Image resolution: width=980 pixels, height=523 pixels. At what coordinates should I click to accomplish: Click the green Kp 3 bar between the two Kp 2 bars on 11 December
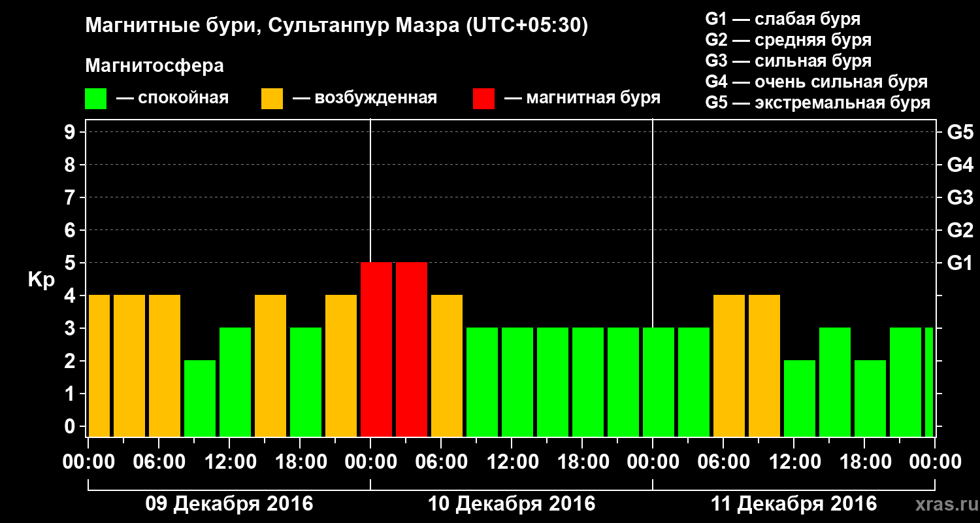(835, 382)
